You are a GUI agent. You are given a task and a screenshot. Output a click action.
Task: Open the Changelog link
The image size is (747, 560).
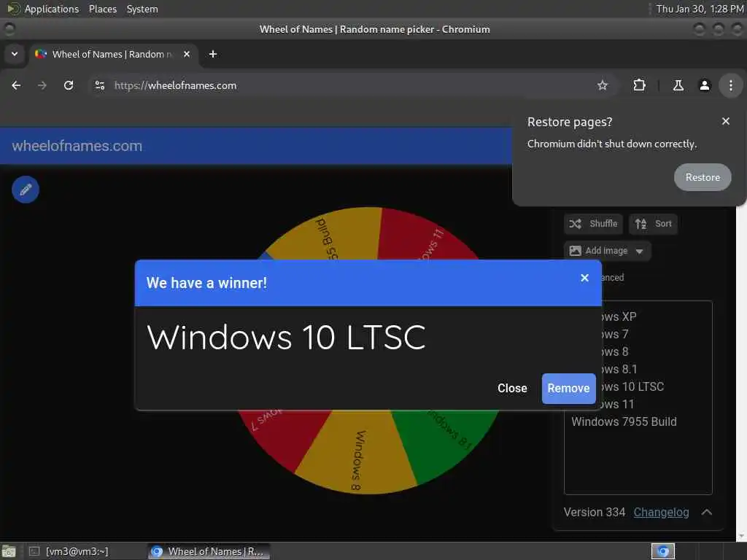click(x=661, y=513)
